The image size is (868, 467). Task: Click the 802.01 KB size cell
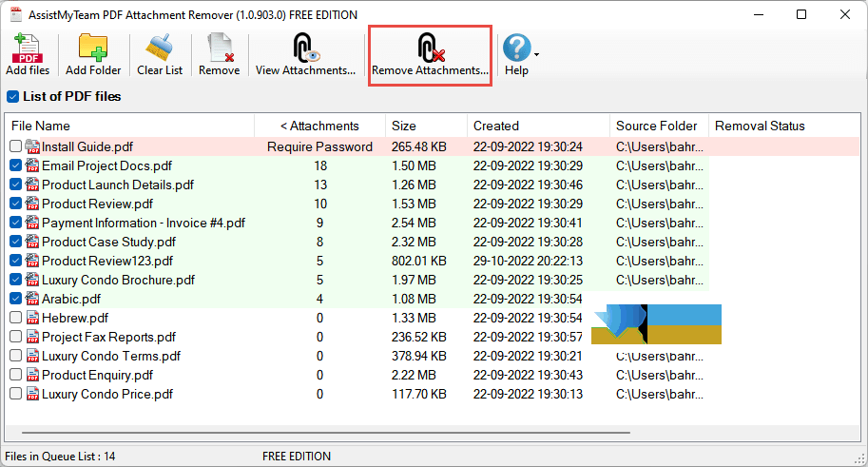(x=419, y=261)
